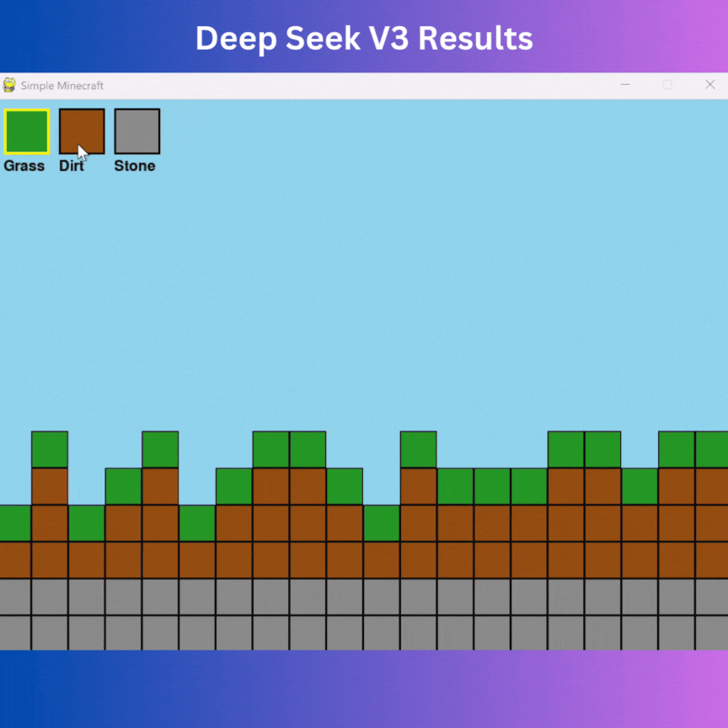Select the brown Dirt block swatch
This screenshot has height=728, width=728.
(x=82, y=131)
